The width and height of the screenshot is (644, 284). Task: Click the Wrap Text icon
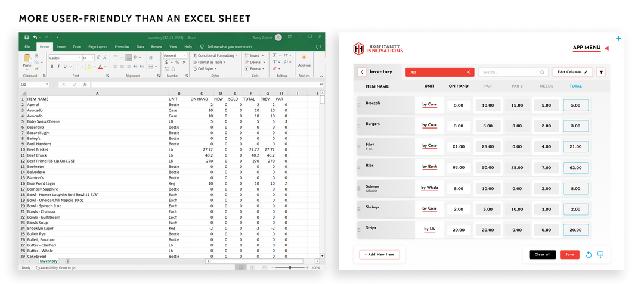(x=150, y=58)
